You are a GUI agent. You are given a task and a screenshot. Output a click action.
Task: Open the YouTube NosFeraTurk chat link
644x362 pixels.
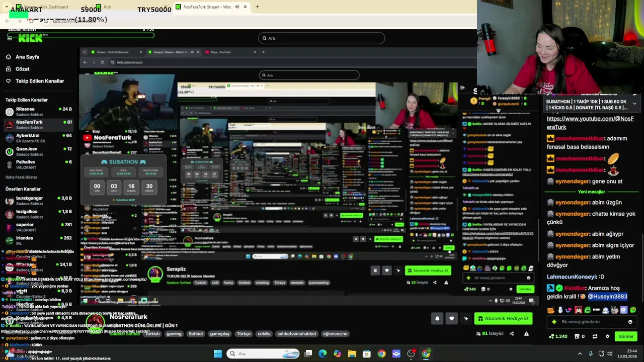(x=590, y=123)
